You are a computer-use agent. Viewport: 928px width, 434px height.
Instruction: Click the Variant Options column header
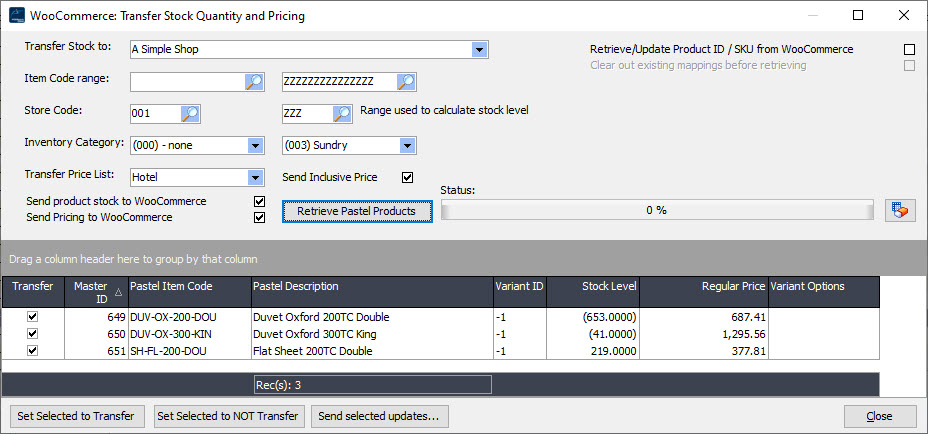824,292
